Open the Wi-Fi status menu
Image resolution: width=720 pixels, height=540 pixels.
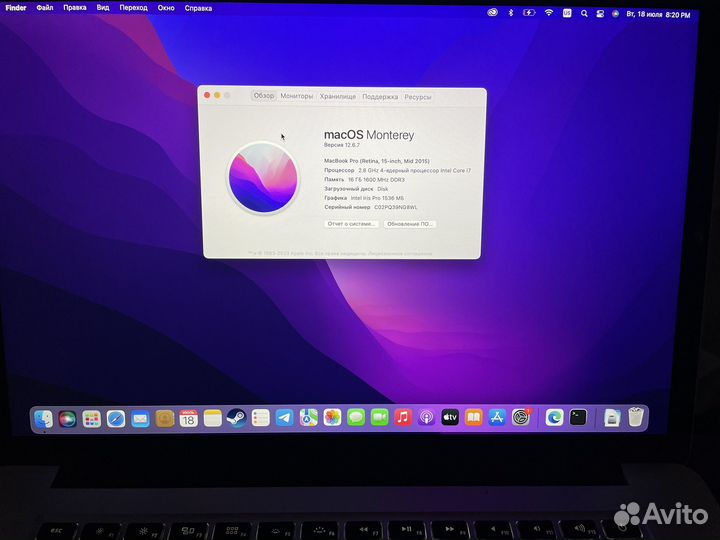point(549,13)
